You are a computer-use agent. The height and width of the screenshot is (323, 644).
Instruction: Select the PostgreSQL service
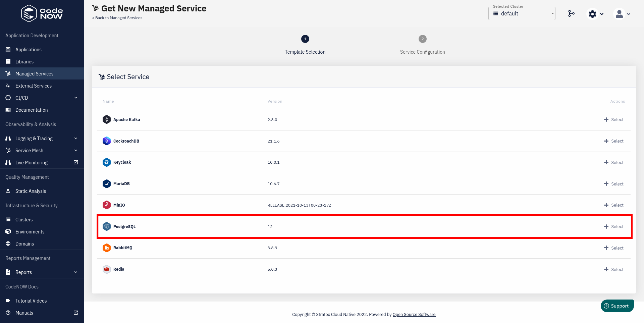point(614,227)
